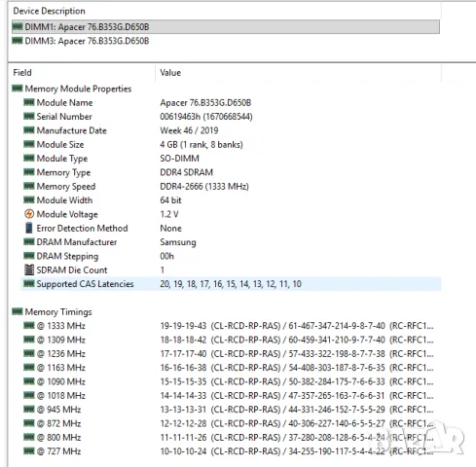Viewport: 476px width, 467px height.
Task: Click the timing value 19-19-19-43
Action: [183, 326]
